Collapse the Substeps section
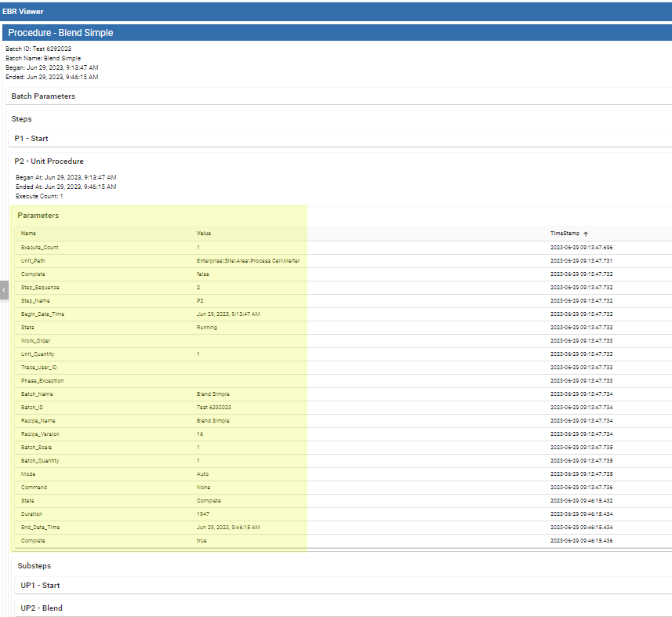The height and width of the screenshot is (617, 672). point(35,565)
